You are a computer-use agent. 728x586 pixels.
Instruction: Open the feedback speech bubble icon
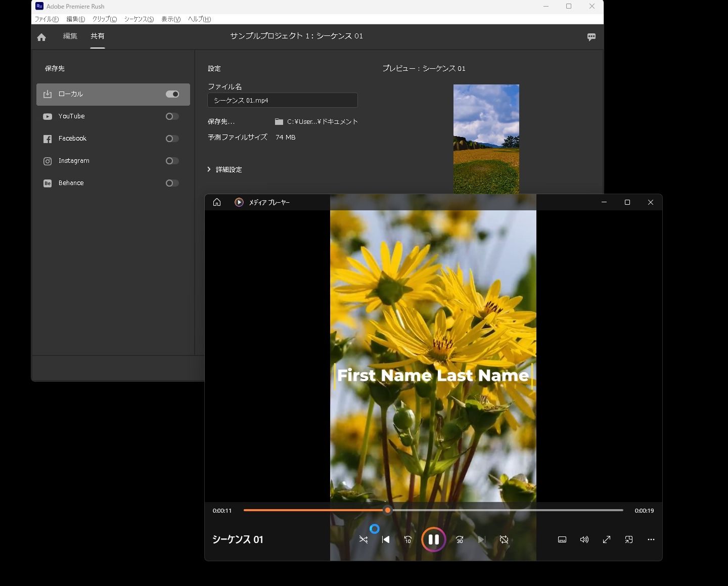click(591, 37)
